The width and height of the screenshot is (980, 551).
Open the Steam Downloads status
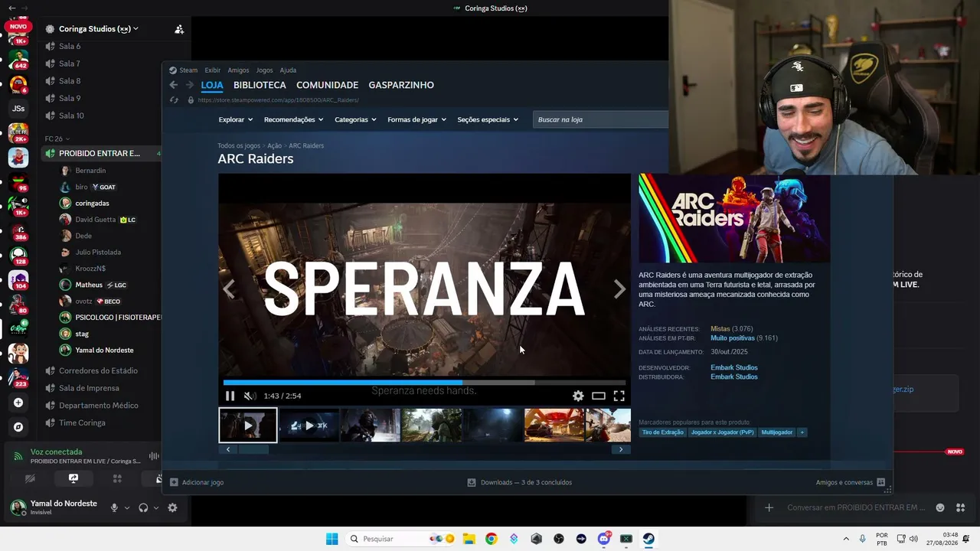(x=520, y=483)
